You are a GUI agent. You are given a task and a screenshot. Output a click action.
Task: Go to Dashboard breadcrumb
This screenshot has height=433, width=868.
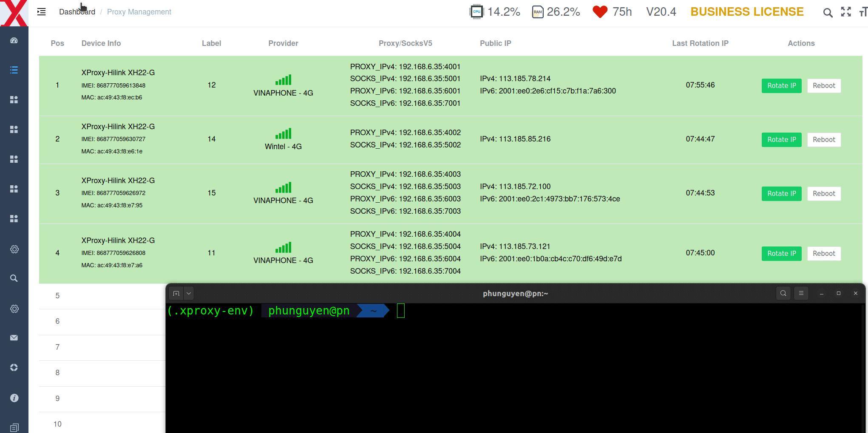[x=77, y=12]
